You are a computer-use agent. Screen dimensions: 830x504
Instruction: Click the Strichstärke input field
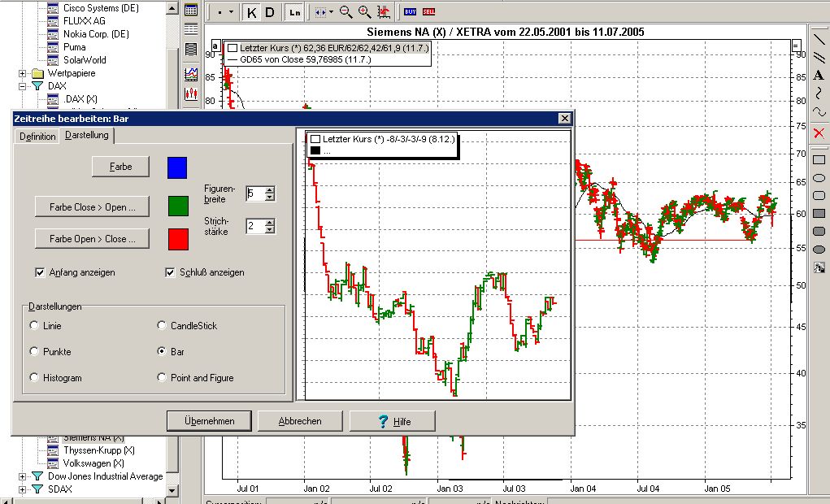pyautogui.click(x=256, y=227)
